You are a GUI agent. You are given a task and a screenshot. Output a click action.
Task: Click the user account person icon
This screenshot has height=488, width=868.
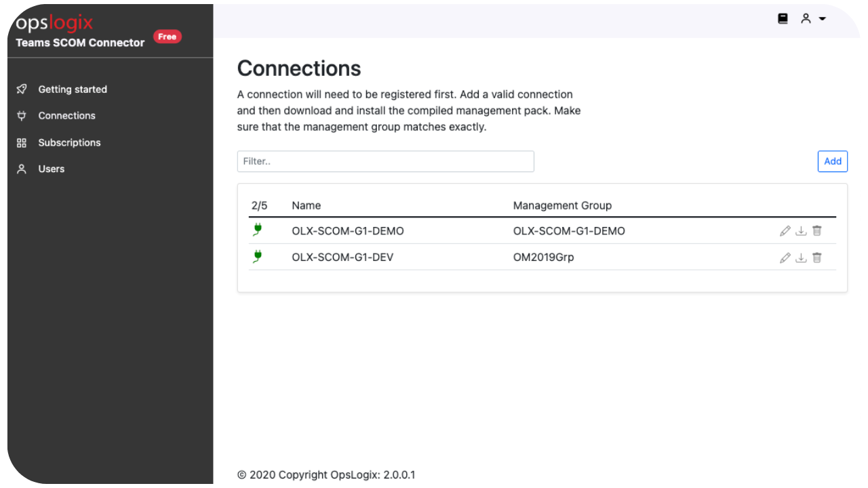click(806, 18)
